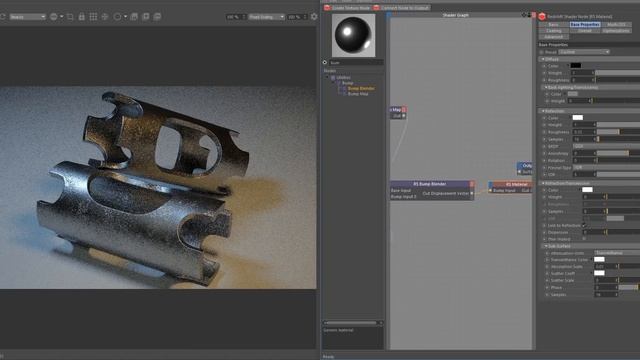Adjust the Reflection Roughness slider
This screenshot has width=640, height=360.
(x=618, y=132)
